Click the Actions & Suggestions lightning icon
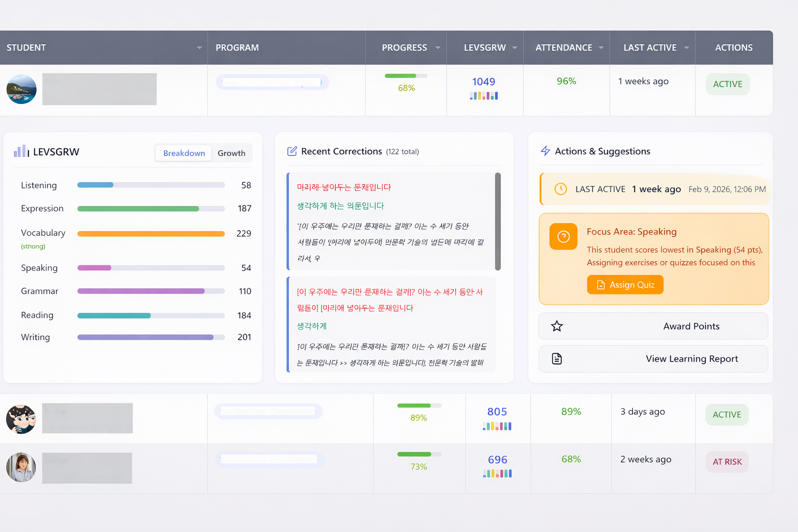The image size is (798, 532). point(545,151)
